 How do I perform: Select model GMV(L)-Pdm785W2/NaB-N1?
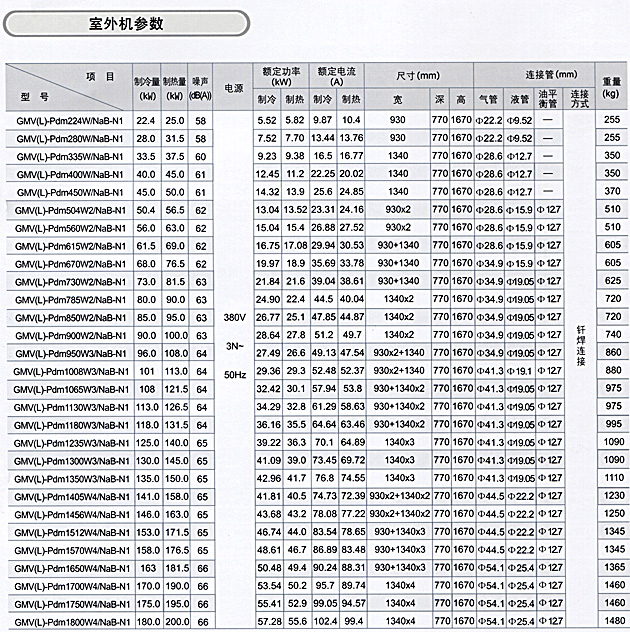(70, 300)
